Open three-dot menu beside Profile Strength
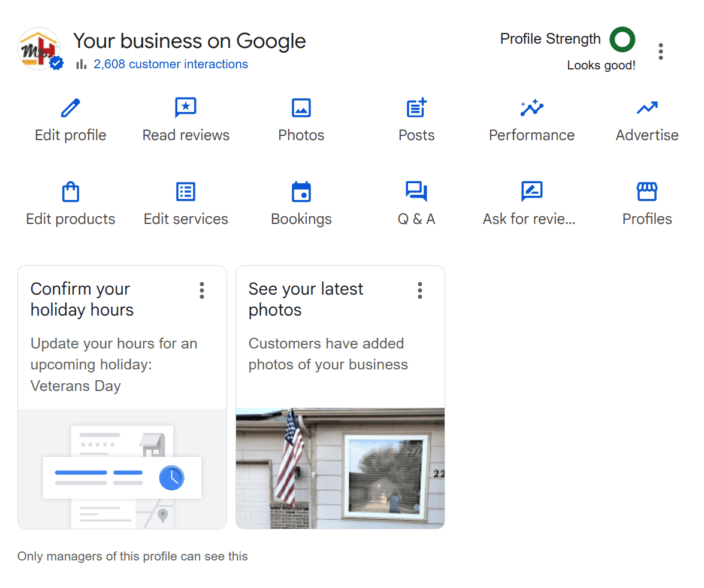This screenshot has width=704, height=588. click(x=660, y=51)
